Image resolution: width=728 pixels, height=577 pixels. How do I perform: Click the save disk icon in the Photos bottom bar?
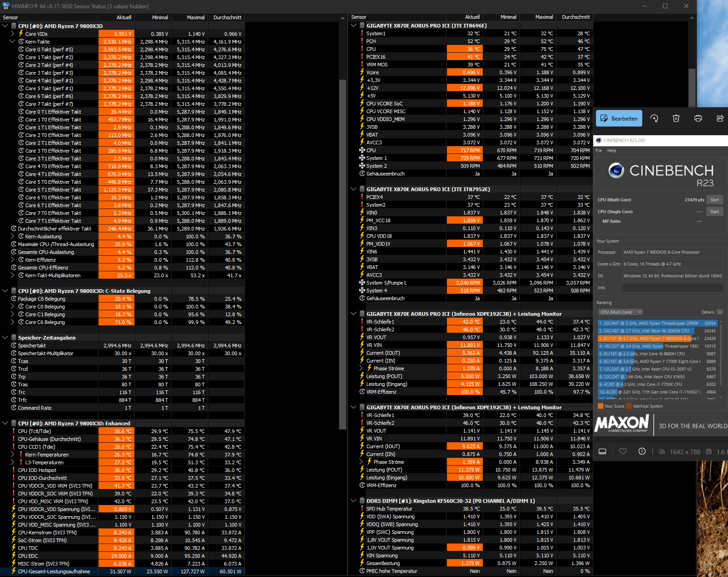pos(708,451)
